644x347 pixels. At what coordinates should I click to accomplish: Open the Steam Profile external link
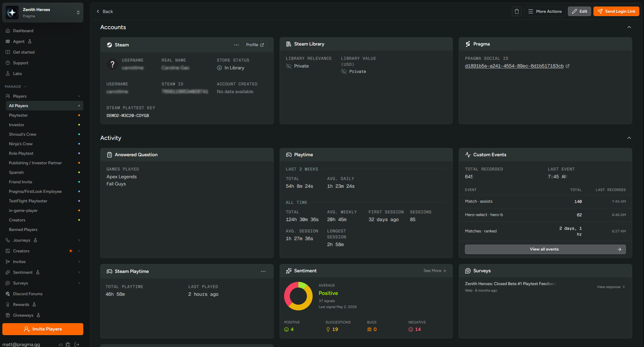(255, 45)
